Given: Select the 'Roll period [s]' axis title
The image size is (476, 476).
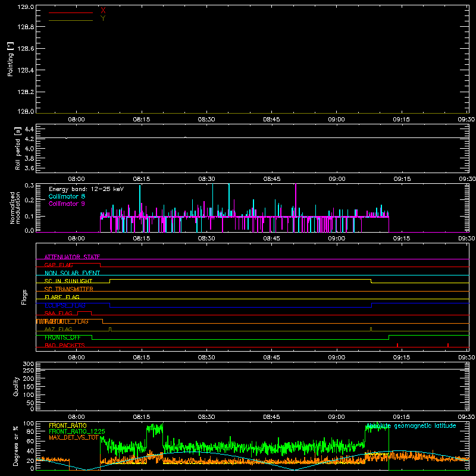Looking at the screenshot, I should 18,148.
